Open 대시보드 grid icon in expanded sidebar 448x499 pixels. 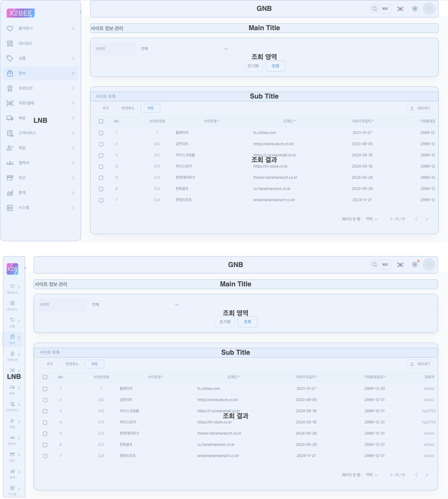click(x=10, y=44)
